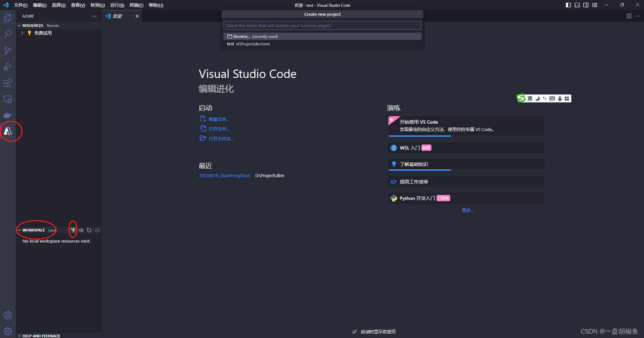
Task: Toggle the IME moon icon
Action: 537,98
